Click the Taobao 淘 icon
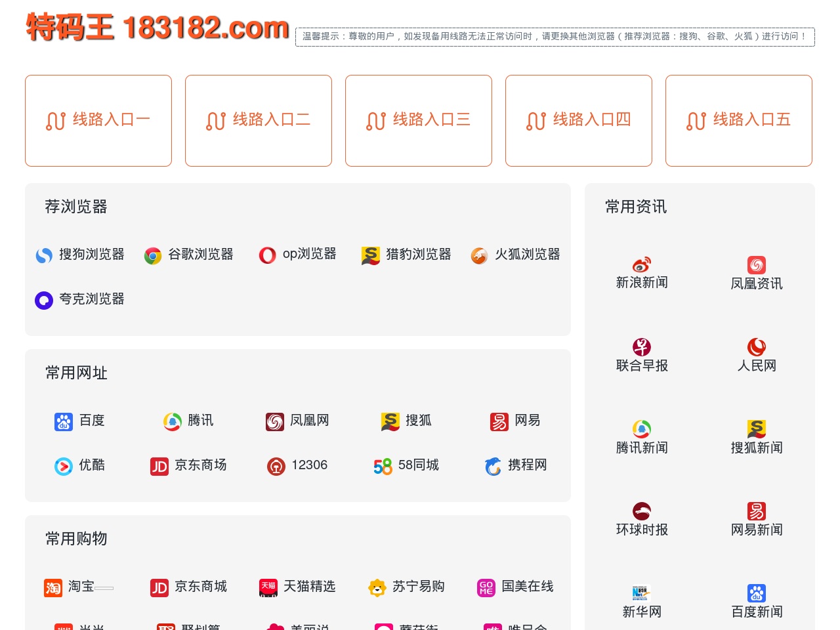 pyautogui.click(x=53, y=587)
